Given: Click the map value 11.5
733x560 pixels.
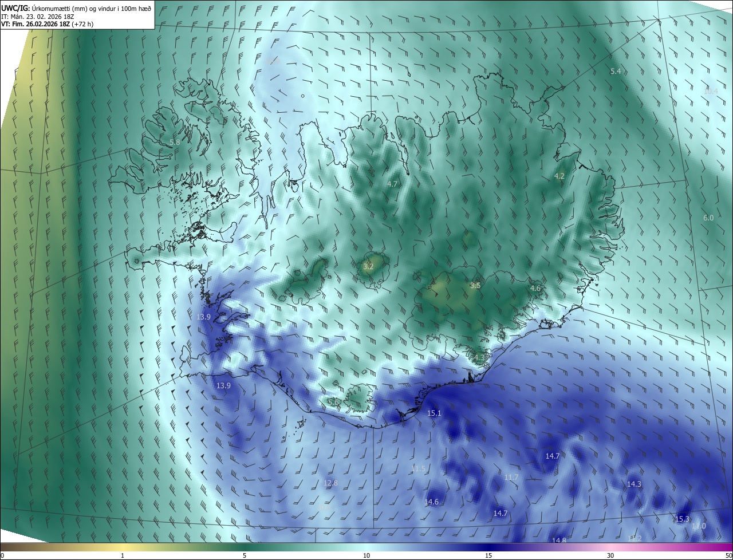Looking at the screenshot, I should (419, 469).
